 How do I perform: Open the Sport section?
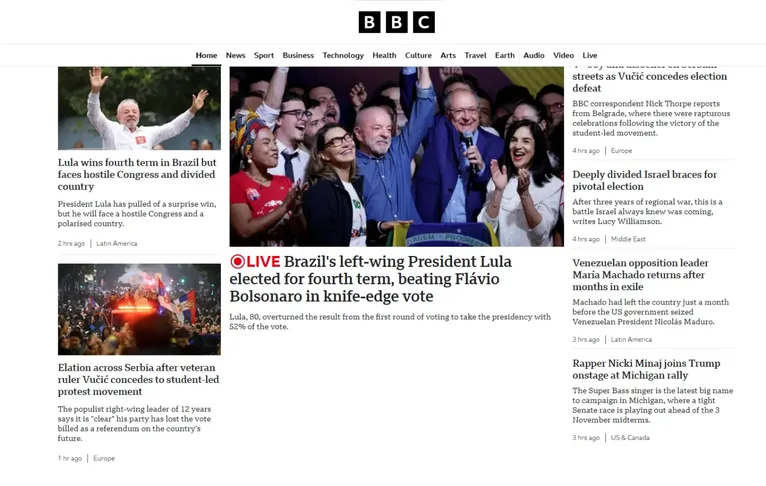click(264, 56)
